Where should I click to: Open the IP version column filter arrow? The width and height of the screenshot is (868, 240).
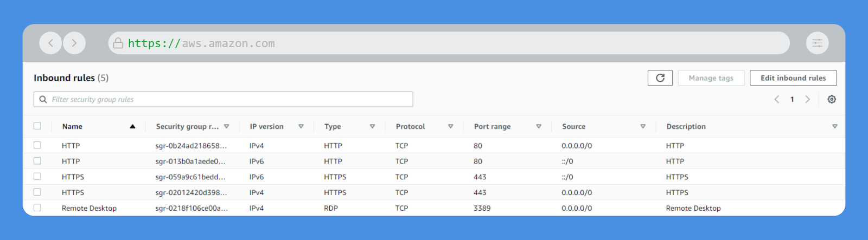coord(301,126)
